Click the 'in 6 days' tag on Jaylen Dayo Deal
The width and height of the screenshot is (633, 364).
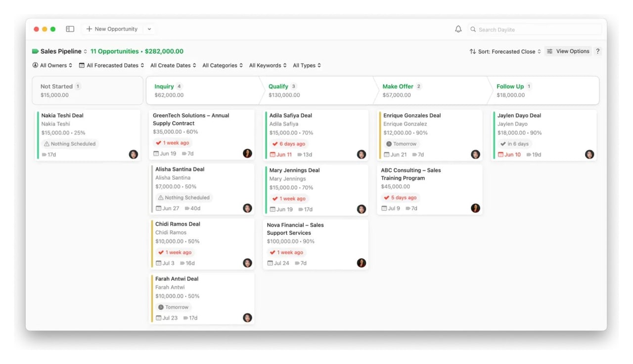pyautogui.click(x=515, y=144)
